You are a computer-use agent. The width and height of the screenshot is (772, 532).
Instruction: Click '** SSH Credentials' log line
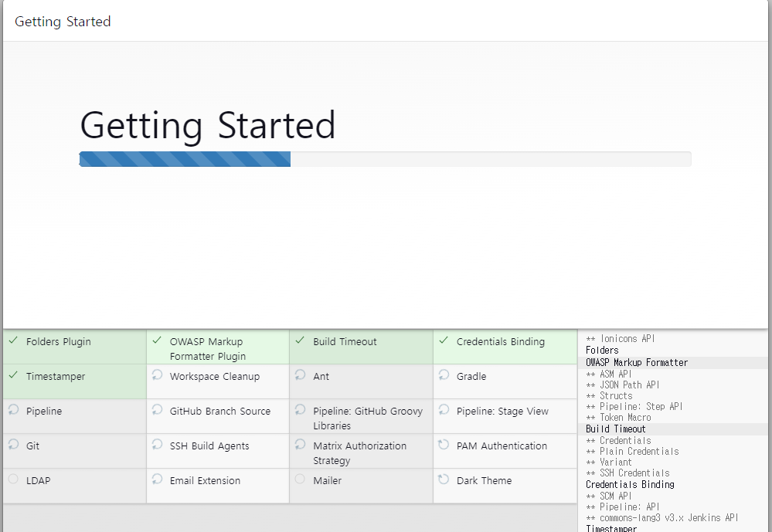[627, 473]
